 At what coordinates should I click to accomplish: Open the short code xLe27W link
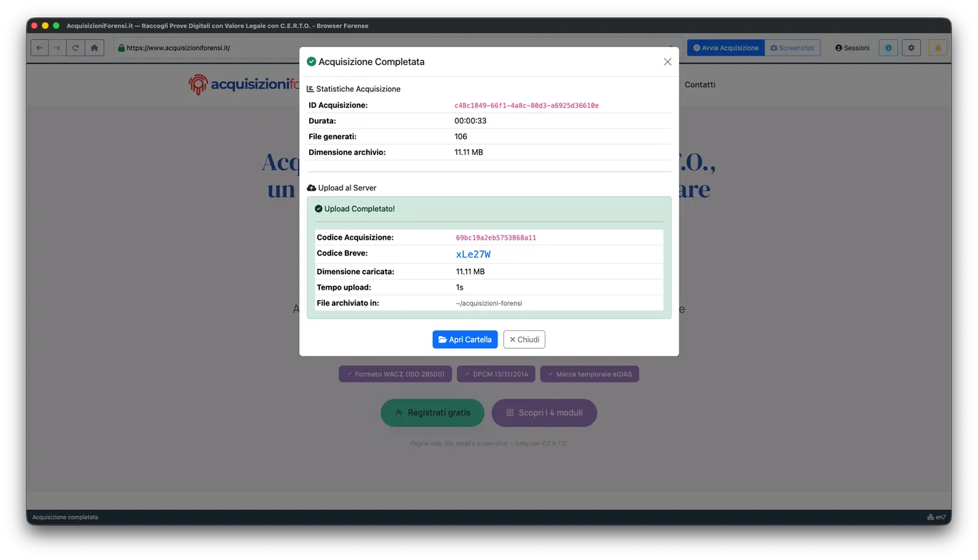tap(473, 254)
